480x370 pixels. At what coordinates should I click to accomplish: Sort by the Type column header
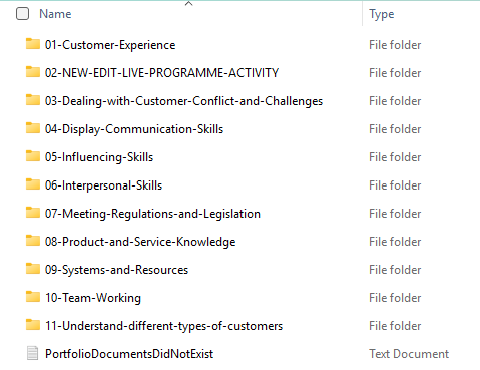(x=382, y=14)
